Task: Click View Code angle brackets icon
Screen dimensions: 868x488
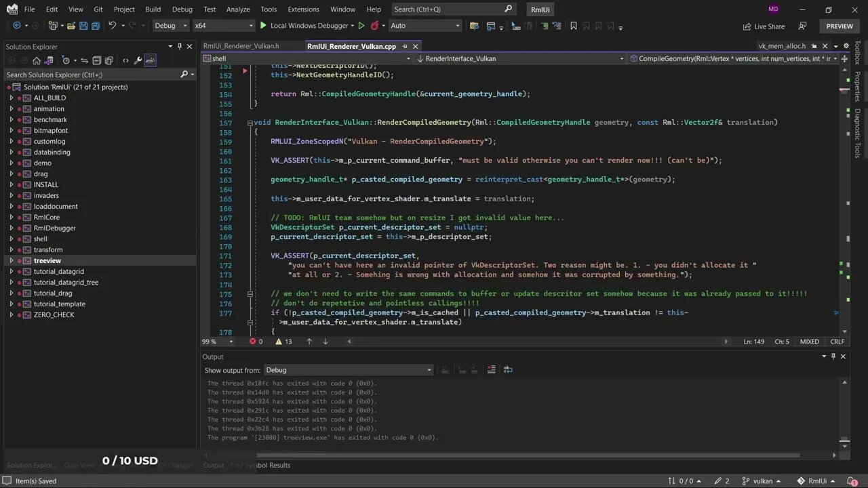Action: click(x=125, y=60)
